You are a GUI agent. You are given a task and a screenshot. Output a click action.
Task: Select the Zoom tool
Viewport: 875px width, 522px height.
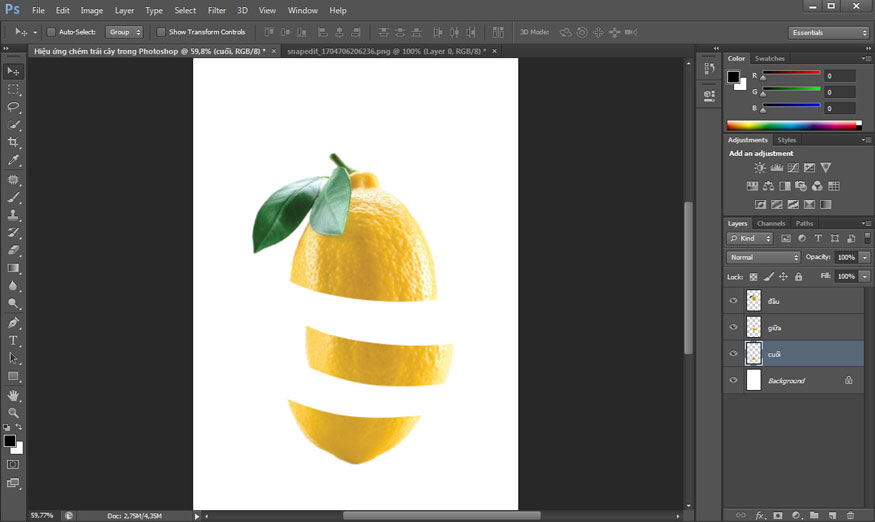pyautogui.click(x=13, y=413)
